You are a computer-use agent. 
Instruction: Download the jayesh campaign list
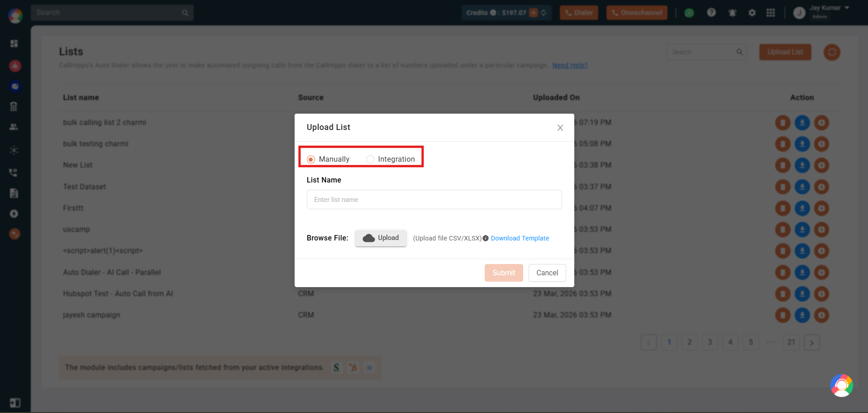coord(802,315)
